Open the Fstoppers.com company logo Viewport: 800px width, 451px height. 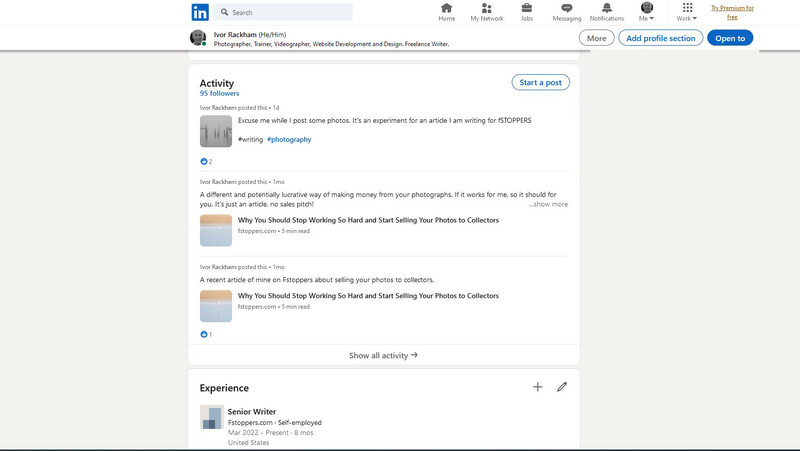(x=212, y=417)
